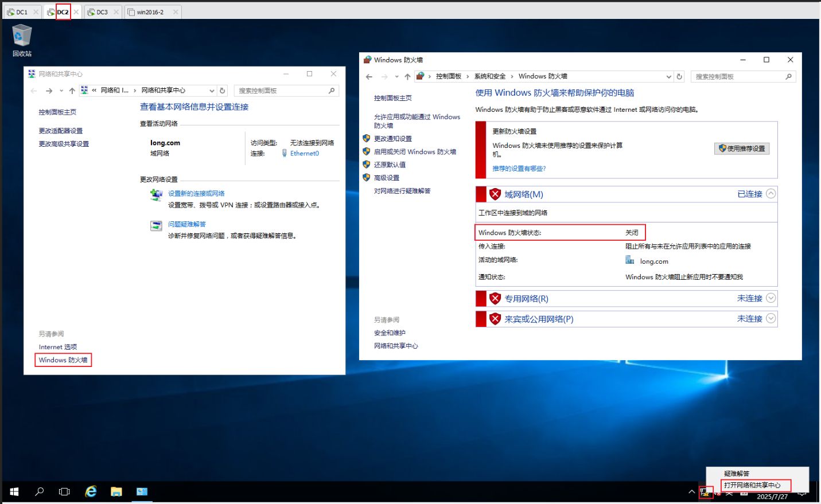Open 安全和维护 link
The image size is (821, 504).
point(390,333)
